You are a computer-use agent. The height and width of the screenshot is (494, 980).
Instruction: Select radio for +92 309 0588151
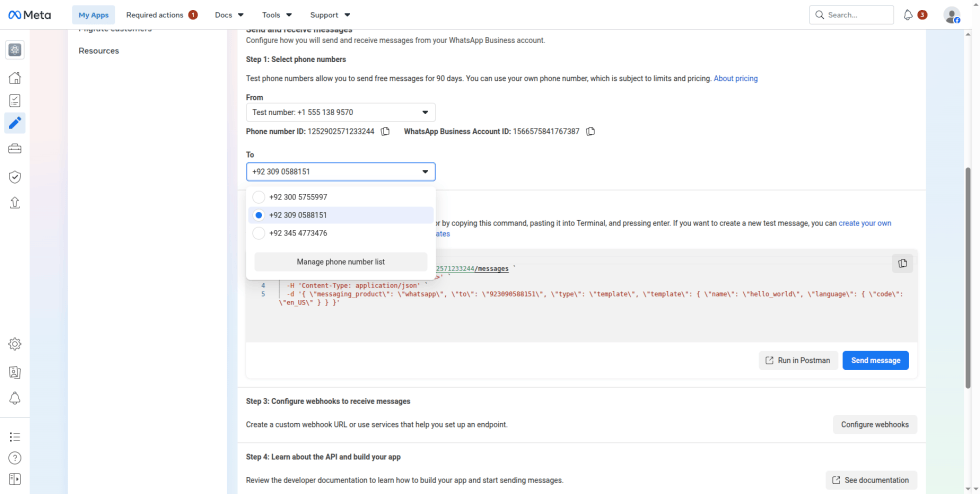coord(259,215)
